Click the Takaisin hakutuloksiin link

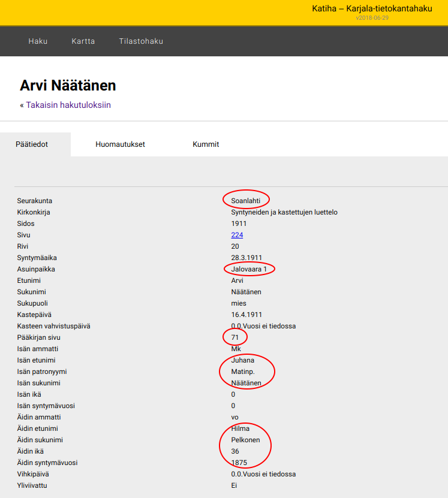pyautogui.click(x=68, y=105)
